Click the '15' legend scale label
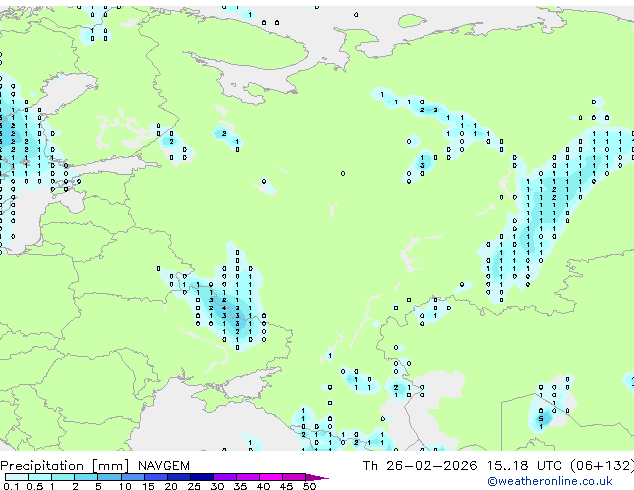This screenshot has width=634, height=490. pyautogui.click(x=148, y=486)
